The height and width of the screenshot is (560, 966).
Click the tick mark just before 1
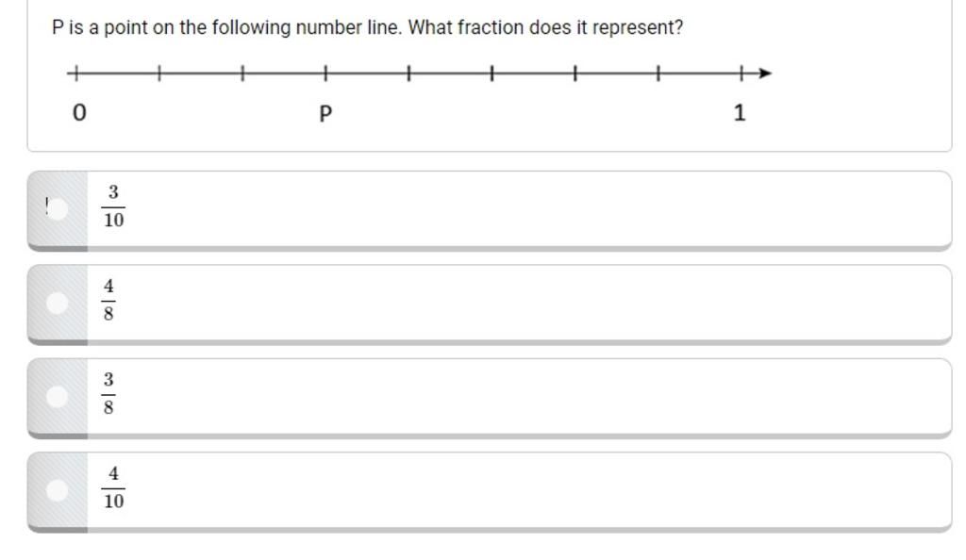click(x=658, y=74)
